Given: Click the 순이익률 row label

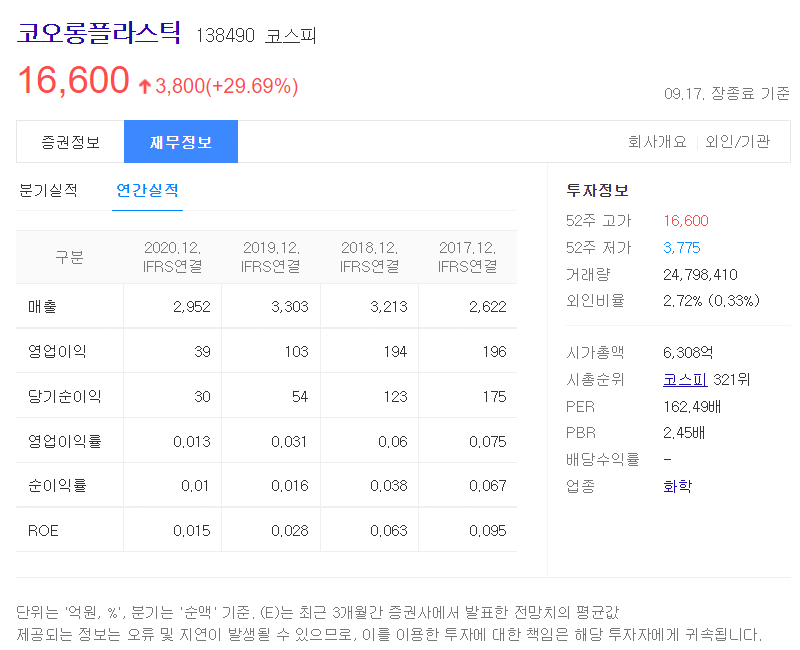Looking at the screenshot, I should [x=57, y=485].
